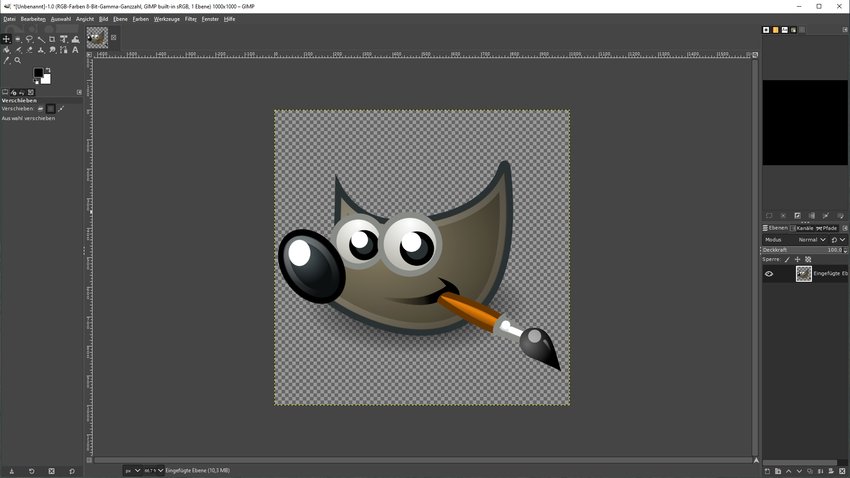
Task: Toggle lock alpha channel
Action: click(808, 260)
